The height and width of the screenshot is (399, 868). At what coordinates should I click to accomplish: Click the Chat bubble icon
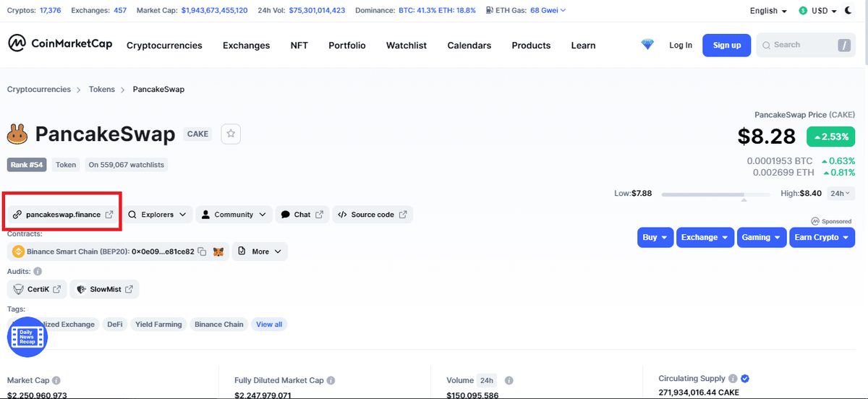point(285,215)
